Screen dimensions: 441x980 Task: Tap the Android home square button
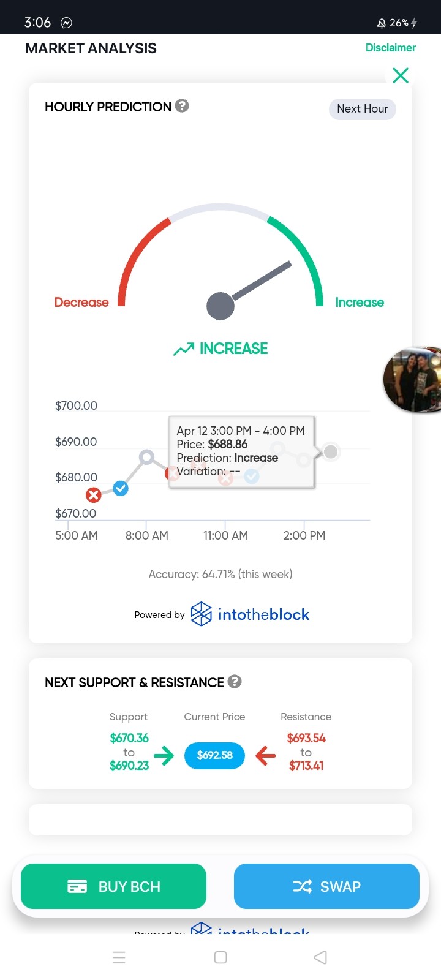[221, 957]
